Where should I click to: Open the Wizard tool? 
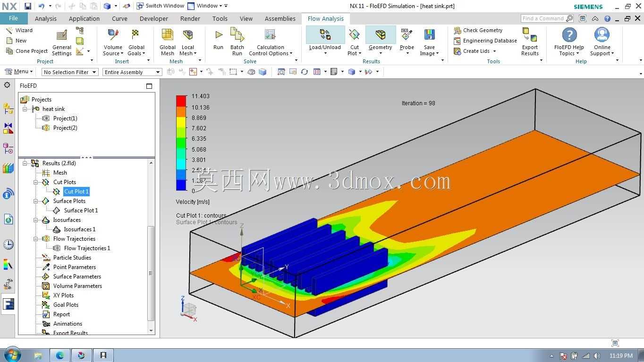tap(19, 30)
